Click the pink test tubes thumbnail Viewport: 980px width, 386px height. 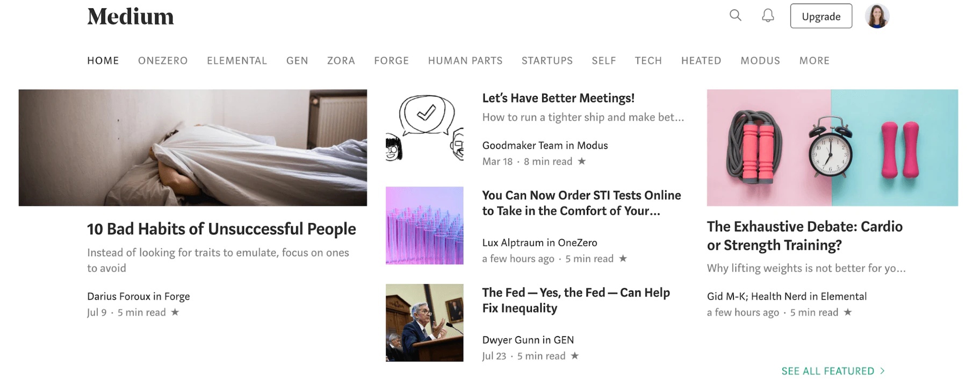pos(424,226)
